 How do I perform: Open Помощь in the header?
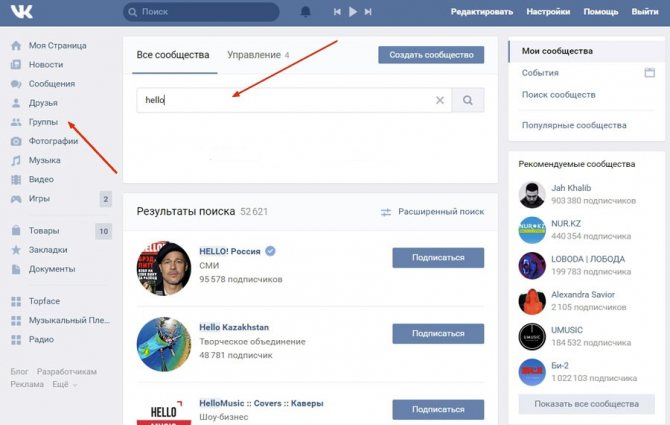click(601, 12)
